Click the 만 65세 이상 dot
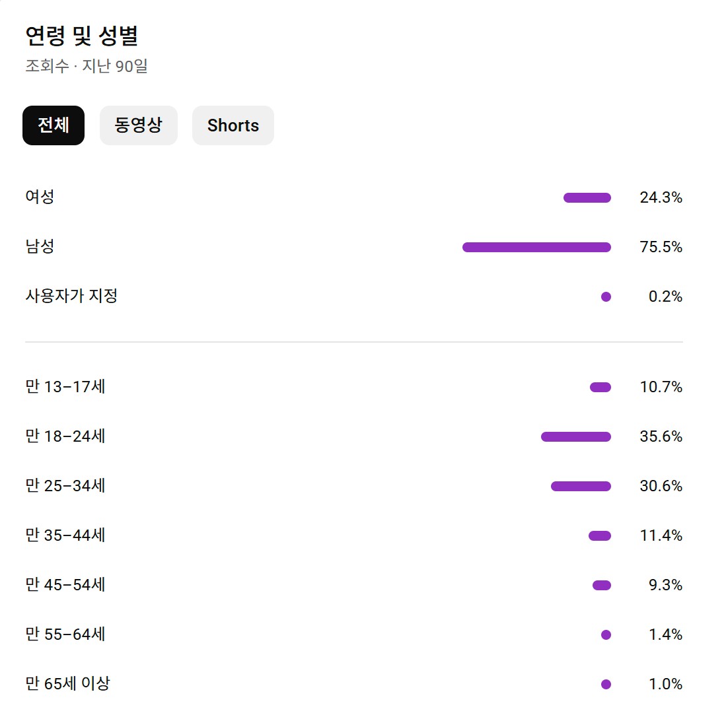The width and height of the screenshot is (728, 721). point(606,684)
